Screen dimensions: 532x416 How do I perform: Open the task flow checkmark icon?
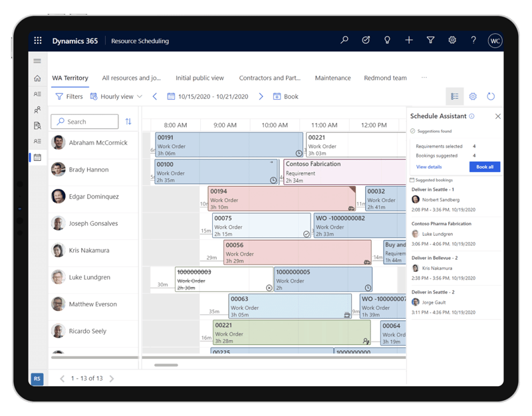[x=366, y=41]
